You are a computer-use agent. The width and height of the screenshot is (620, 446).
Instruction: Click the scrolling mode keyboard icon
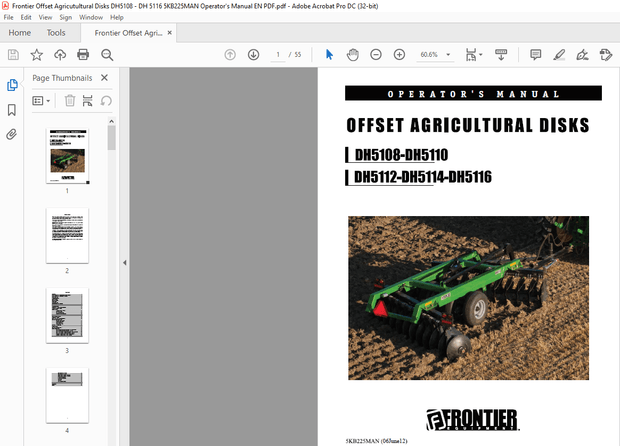coord(501,55)
